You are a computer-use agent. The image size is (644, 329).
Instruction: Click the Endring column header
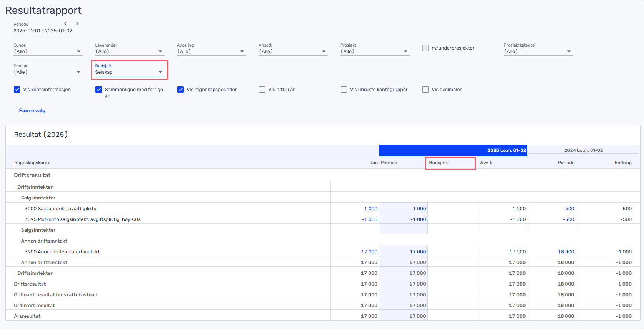(623, 163)
